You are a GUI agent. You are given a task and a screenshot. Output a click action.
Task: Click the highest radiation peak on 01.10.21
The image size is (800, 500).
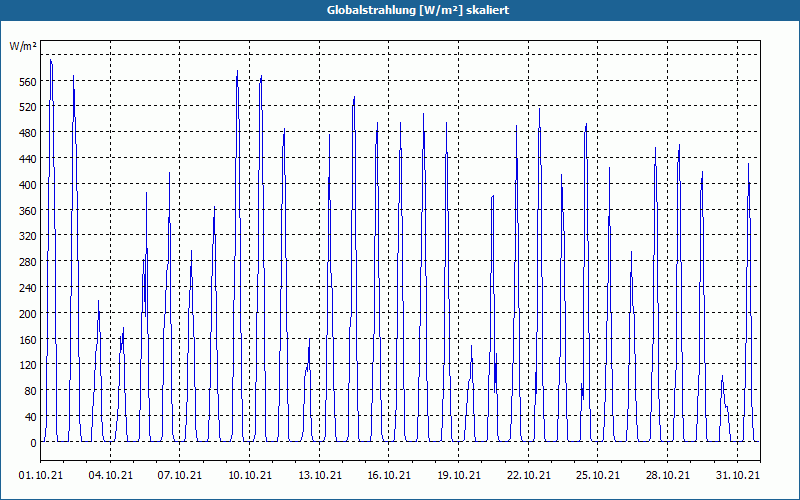click(51, 61)
